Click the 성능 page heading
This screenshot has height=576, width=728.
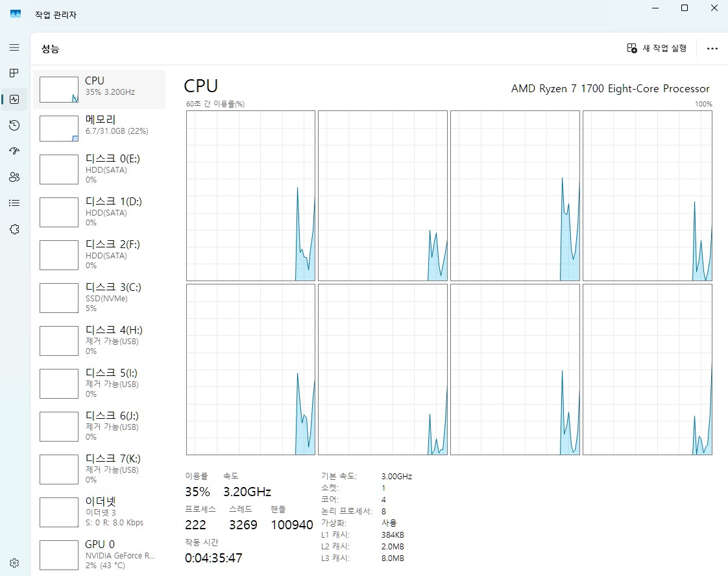coord(50,49)
